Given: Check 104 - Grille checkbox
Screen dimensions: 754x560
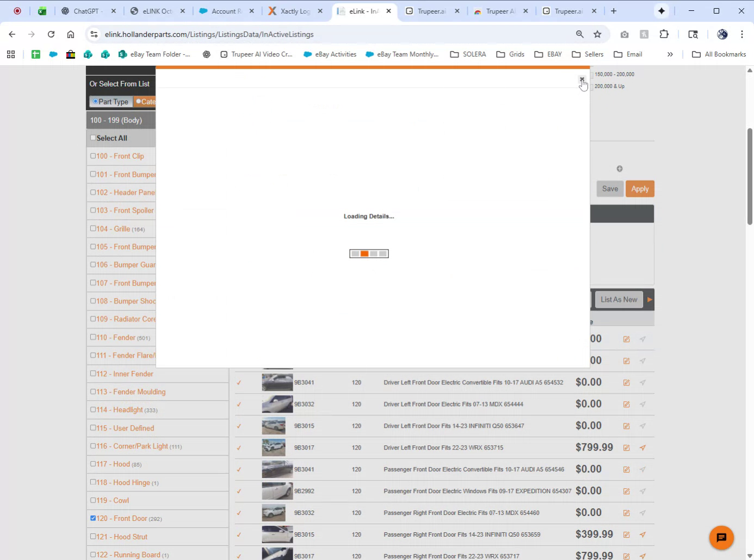Looking at the screenshot, I should click(x=93, y=228).
